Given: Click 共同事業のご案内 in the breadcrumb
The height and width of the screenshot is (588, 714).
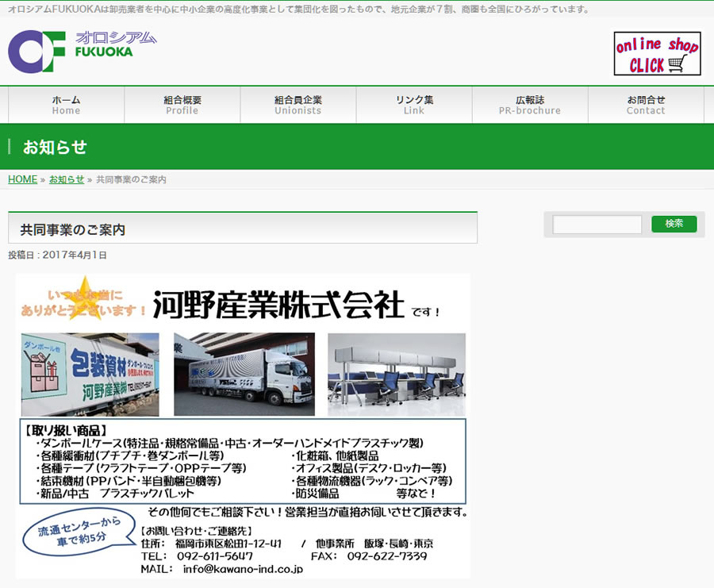Looking at the screenshot, I should 131,179.
